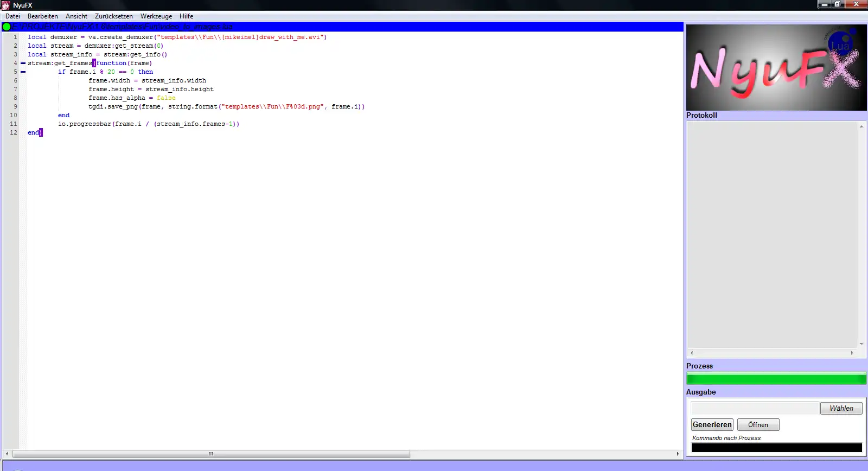Collapse the if-block fold on line 5
The height and width of the screenshot is (471, 868).
[23, 72]
